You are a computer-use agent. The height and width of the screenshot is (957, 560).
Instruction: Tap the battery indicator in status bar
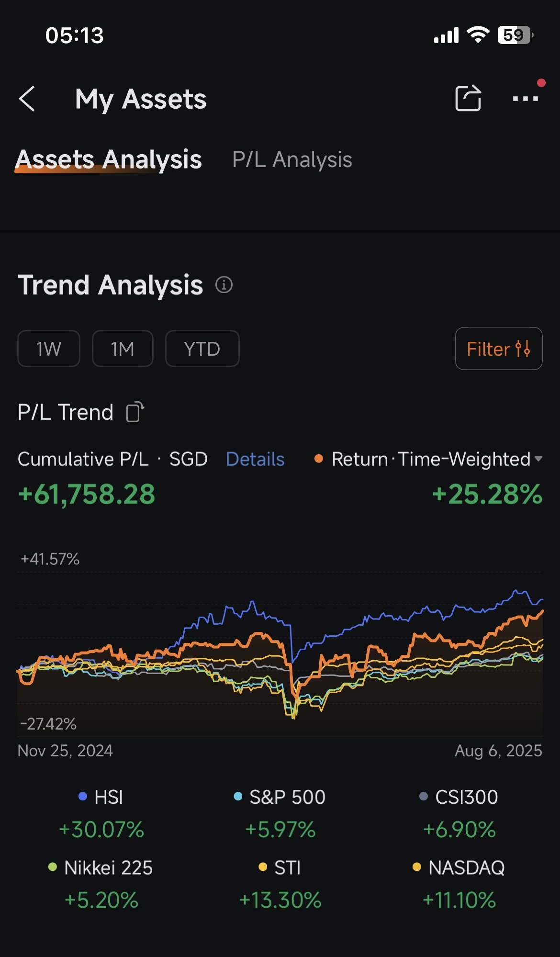pyautogui.click(x=515, y=35)
